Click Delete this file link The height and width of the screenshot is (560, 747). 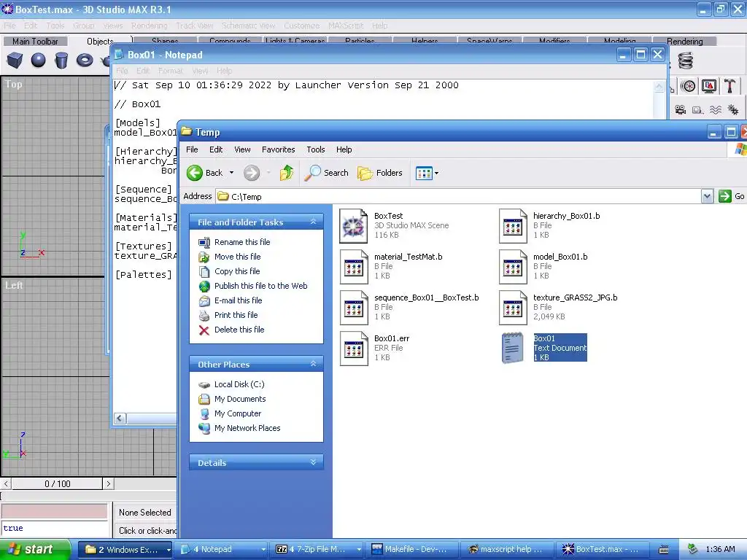239,330
